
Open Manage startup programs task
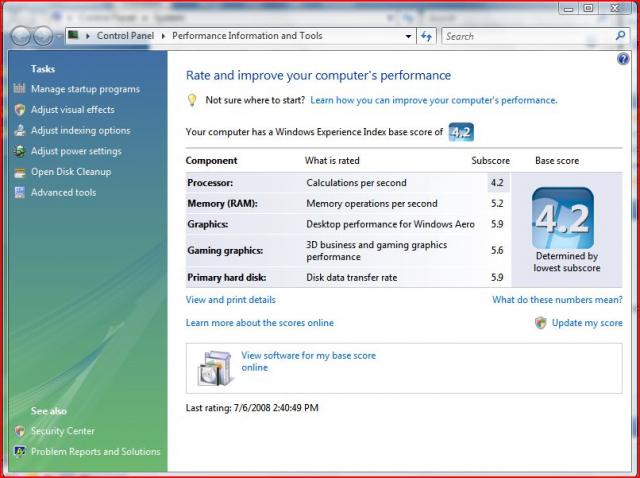coord(85,89)
